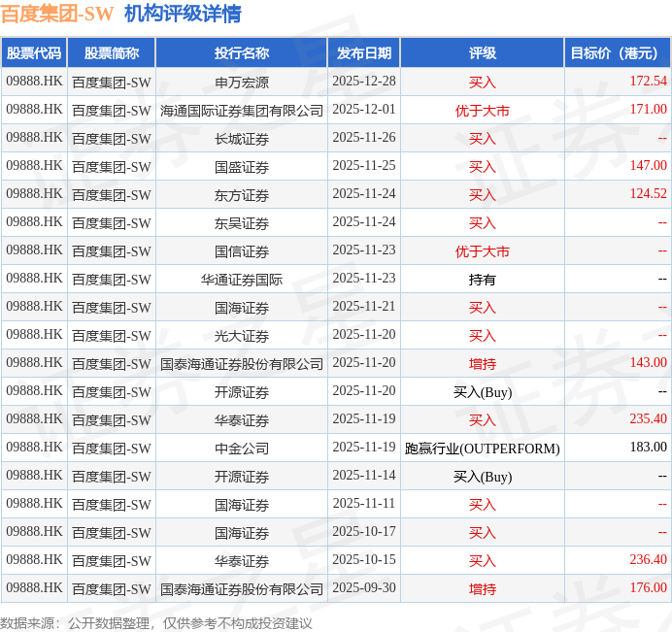Click the 百度集团-SW title text
Viewport: 672px width, 632px height.
point(57,14)
